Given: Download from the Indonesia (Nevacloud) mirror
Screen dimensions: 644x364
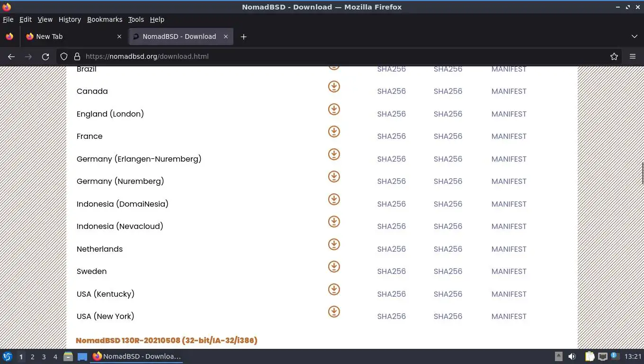Looking at the screenshot, I should point(334,222).
